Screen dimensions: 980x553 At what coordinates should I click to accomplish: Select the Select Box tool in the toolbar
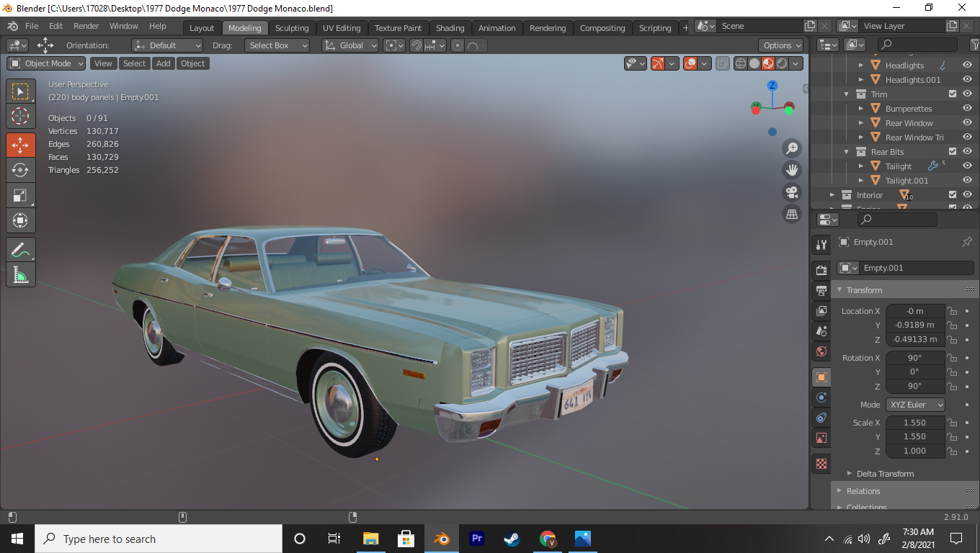(x=20, y=91)
